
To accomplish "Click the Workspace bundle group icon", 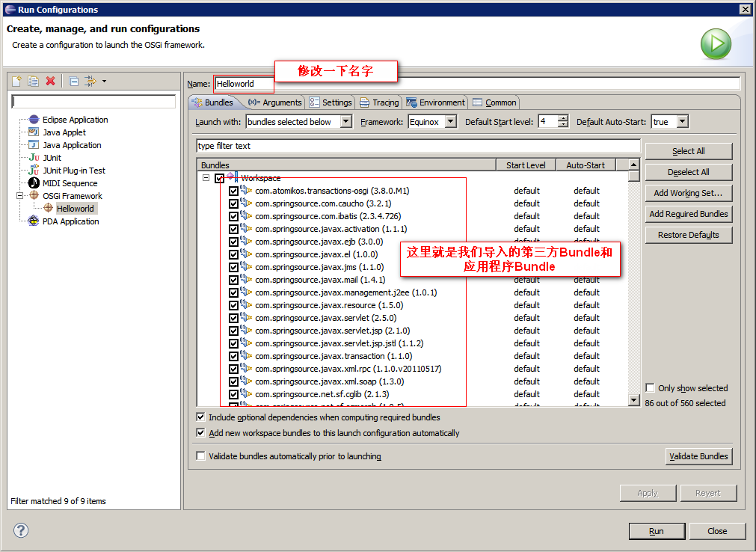I will click(231, 177).
